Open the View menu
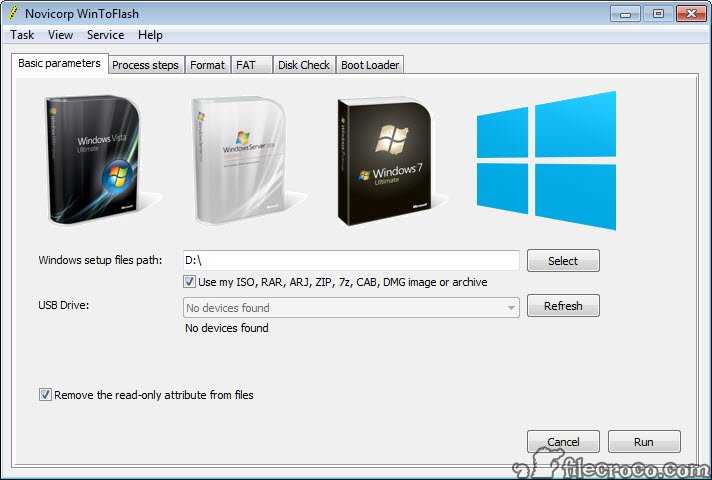Image resolution: width=712 pixels, height=480 pixels. click(60, 35)
